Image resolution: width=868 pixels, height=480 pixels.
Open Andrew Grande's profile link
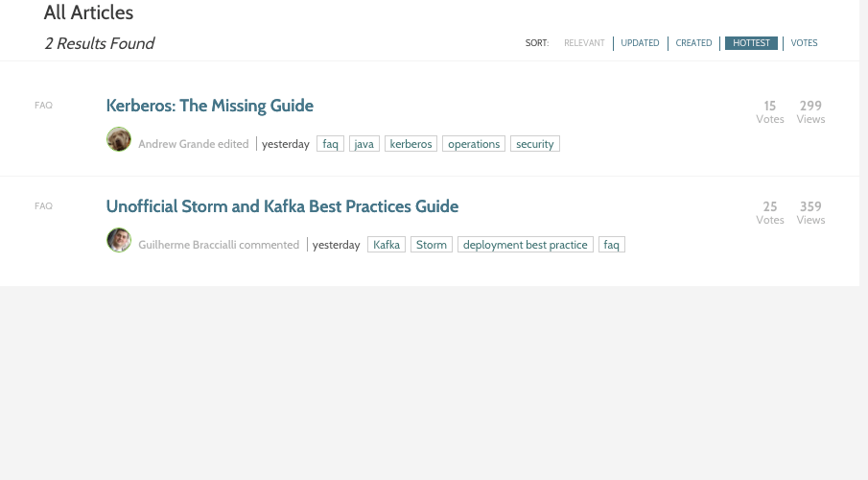click(x=176, y=144)
